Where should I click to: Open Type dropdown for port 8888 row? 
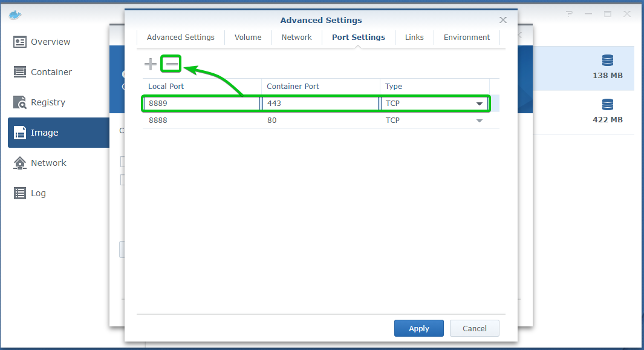(480, 121)
